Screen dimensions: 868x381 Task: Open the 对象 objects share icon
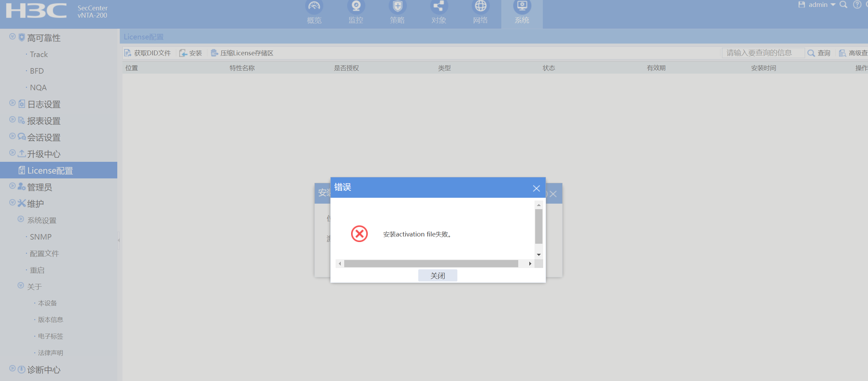coord(439,6)
